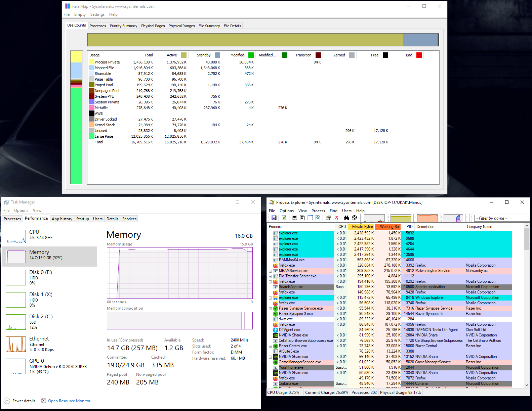Select the Large Page row in RamMap

pos(263,136)
